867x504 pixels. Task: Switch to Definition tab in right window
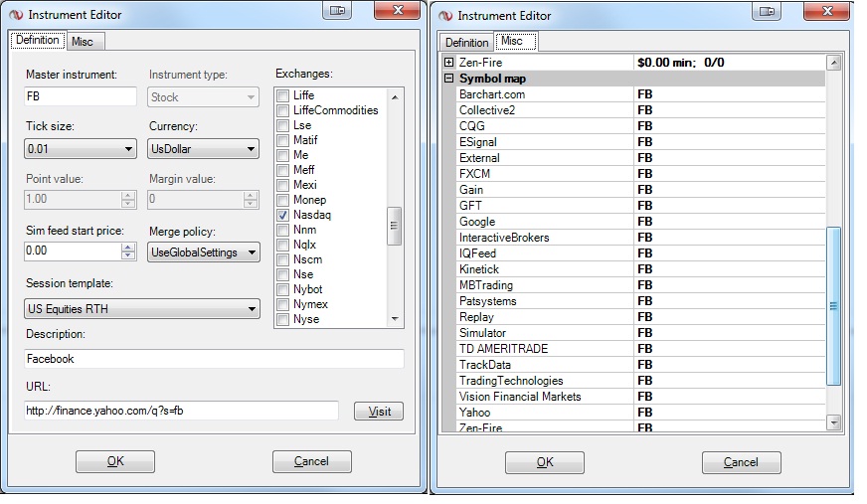(x=466, y=43)
